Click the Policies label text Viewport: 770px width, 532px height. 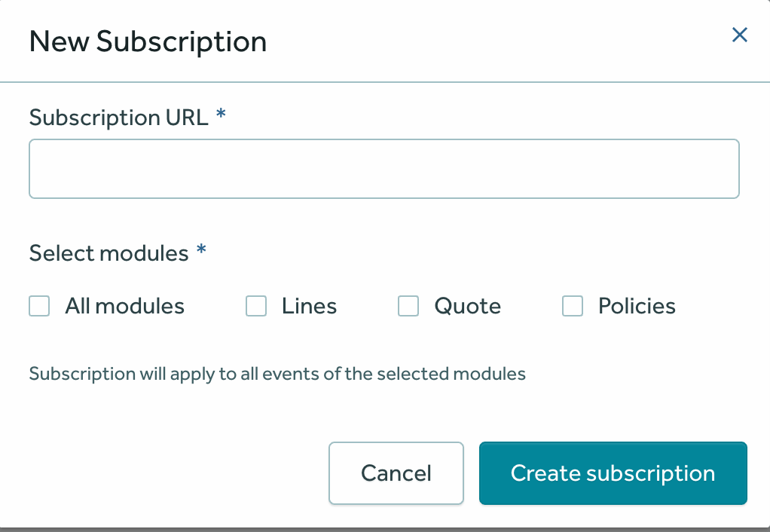coord(637,306)
